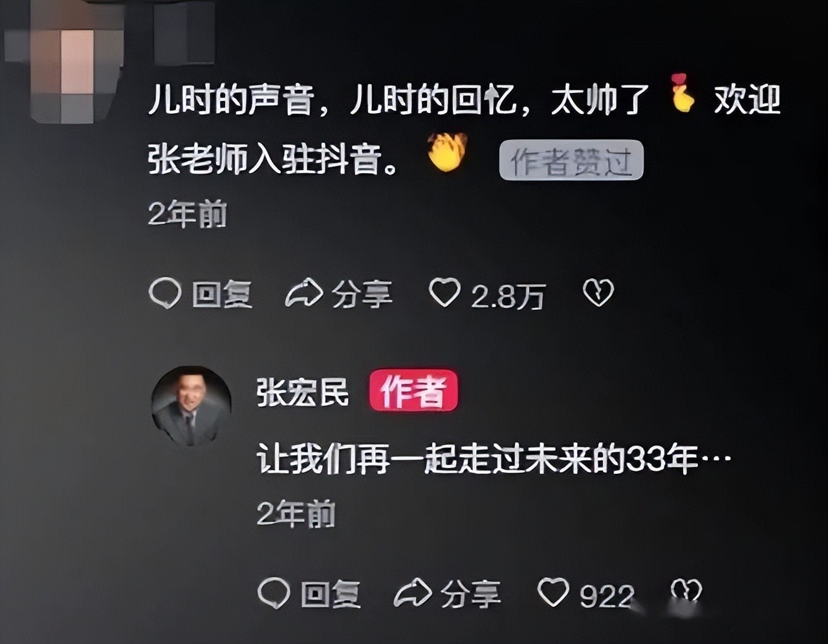828x644 pixels.
Task: Click the 张宏民 username
Action: click(303, 394)
